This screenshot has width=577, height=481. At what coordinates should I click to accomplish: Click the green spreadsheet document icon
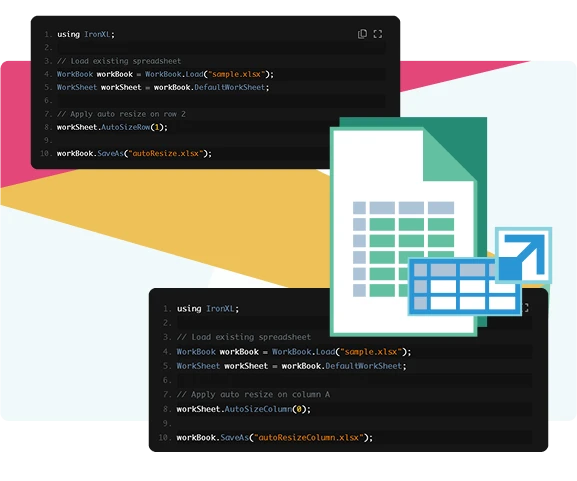408,227
